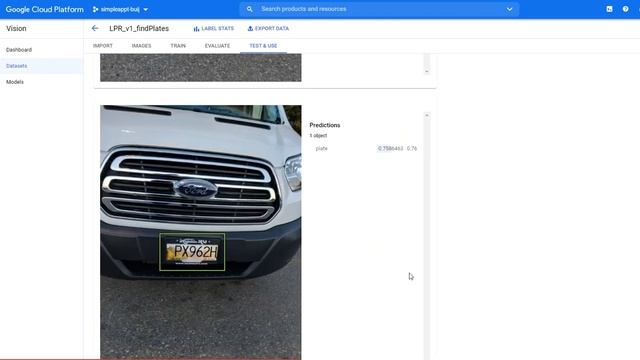Click the 0.7586463 confidence score value

pyautogui.click(x=390, y=149)
